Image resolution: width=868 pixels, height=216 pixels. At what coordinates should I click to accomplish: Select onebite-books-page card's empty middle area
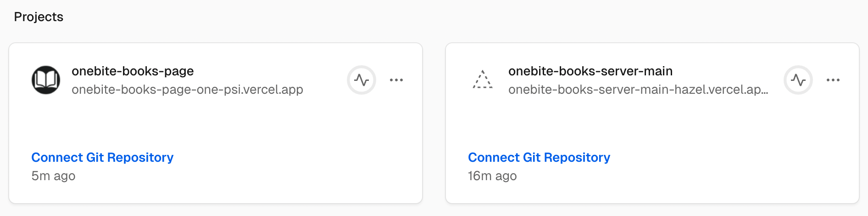coord(216,122)
